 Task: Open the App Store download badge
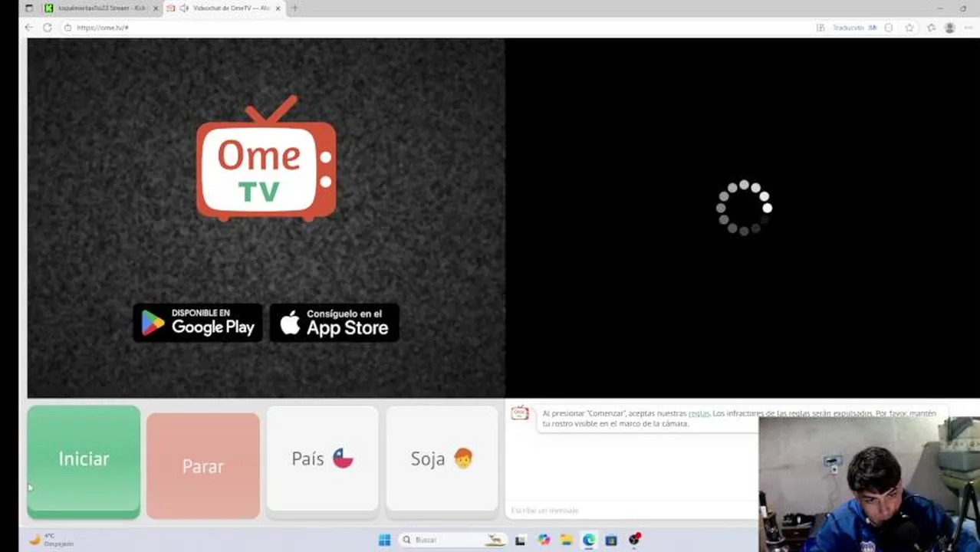[334, 323]
